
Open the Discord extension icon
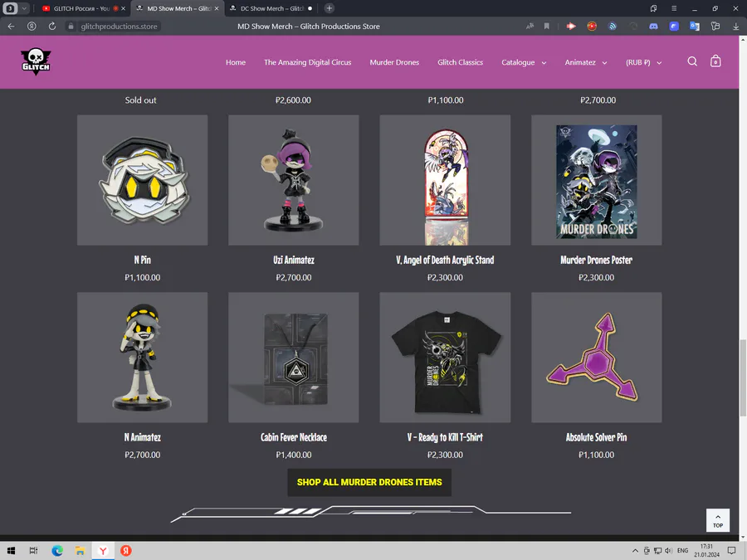[x=653, y=27]
